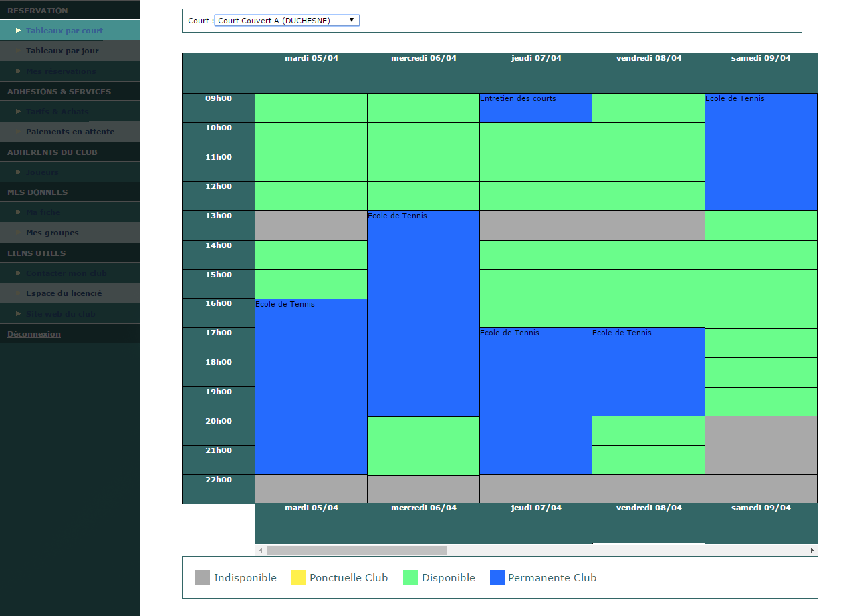This screenshot has height=616, width=843.
Task: Click right arrow of horizontal scrollbar
Action: click(812, 551)
